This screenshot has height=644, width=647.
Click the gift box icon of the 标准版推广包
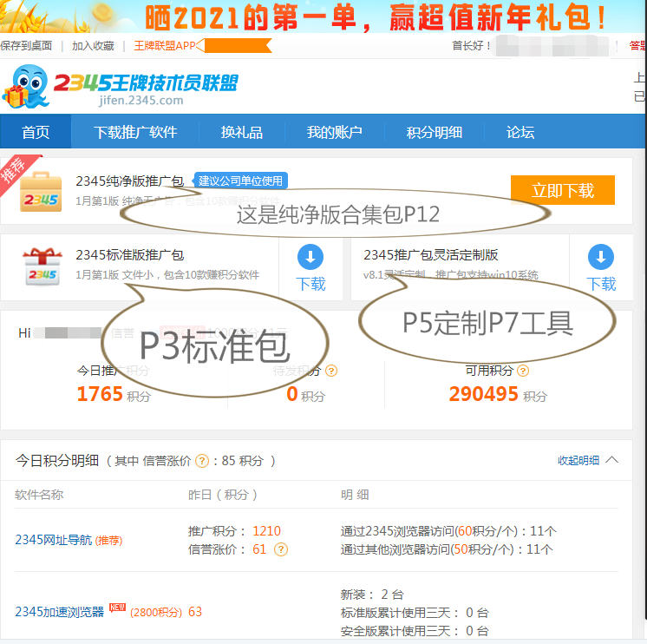tap(42, 266)
